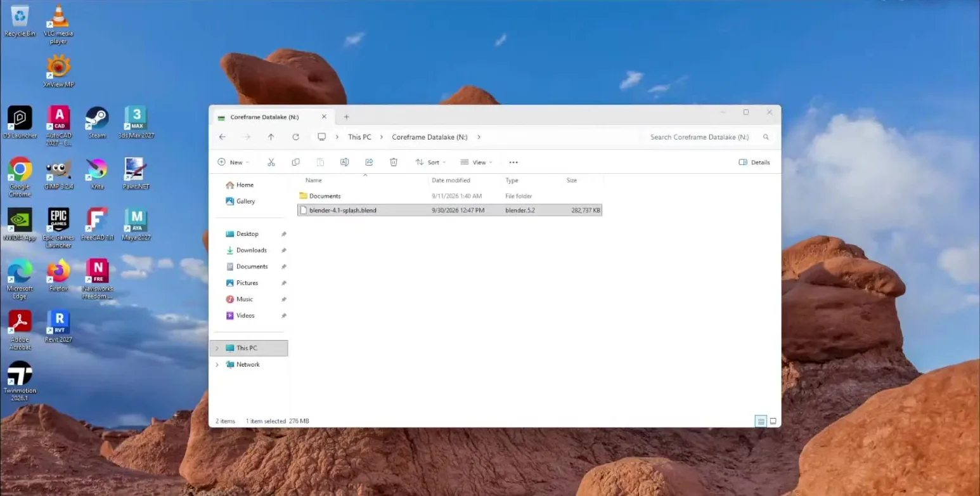Screen dimensions: 980x496
Task: Open Downloads in the navigation pane
Action: click(252, 251)
